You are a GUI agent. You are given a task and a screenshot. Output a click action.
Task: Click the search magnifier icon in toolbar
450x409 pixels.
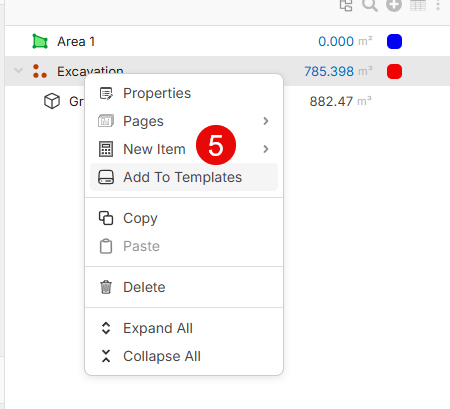(370, 5)
